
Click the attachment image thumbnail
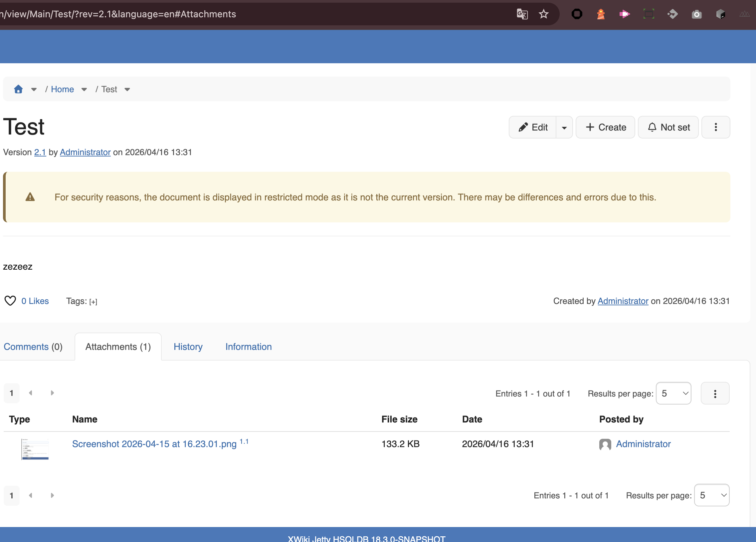(35, 449)
